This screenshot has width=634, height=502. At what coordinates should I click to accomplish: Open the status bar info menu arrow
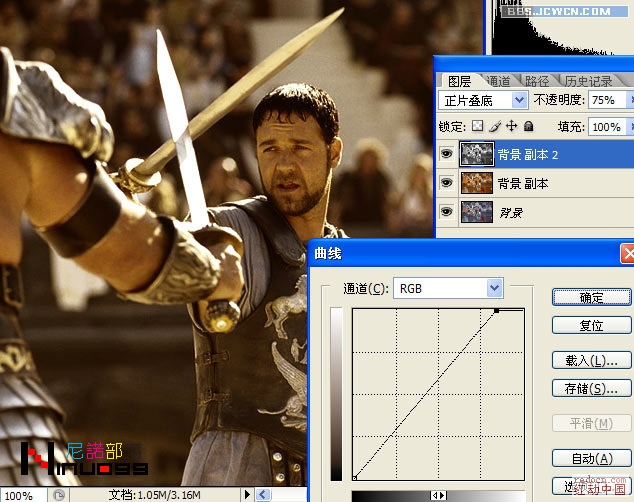(247, 494)
